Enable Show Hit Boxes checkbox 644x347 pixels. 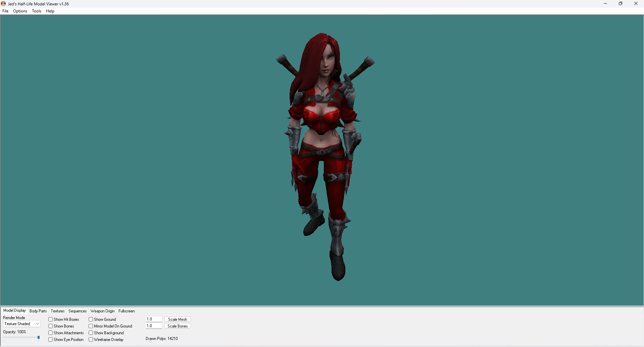[51, 319]
